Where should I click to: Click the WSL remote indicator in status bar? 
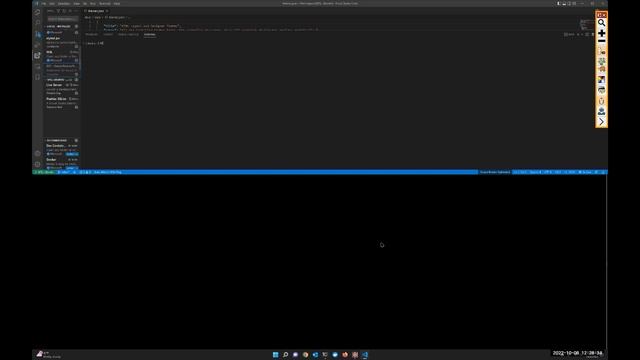tap(44, 172)
